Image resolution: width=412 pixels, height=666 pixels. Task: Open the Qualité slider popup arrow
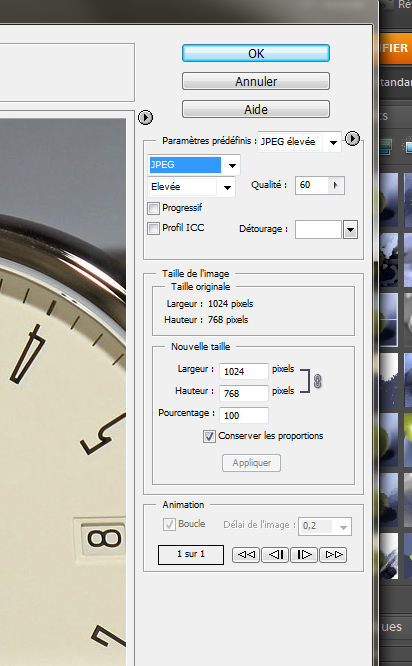point(336,185)
